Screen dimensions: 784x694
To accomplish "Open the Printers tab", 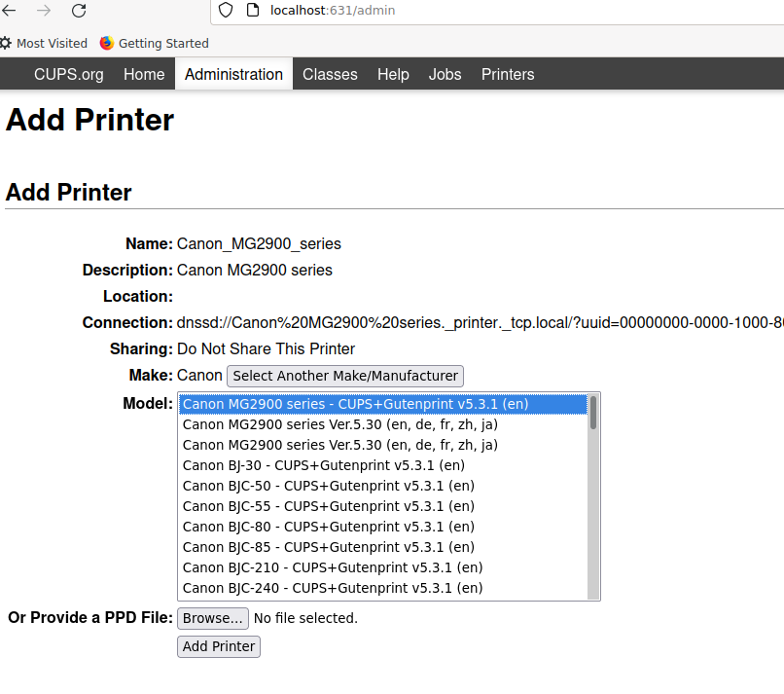I will point(508,74).
